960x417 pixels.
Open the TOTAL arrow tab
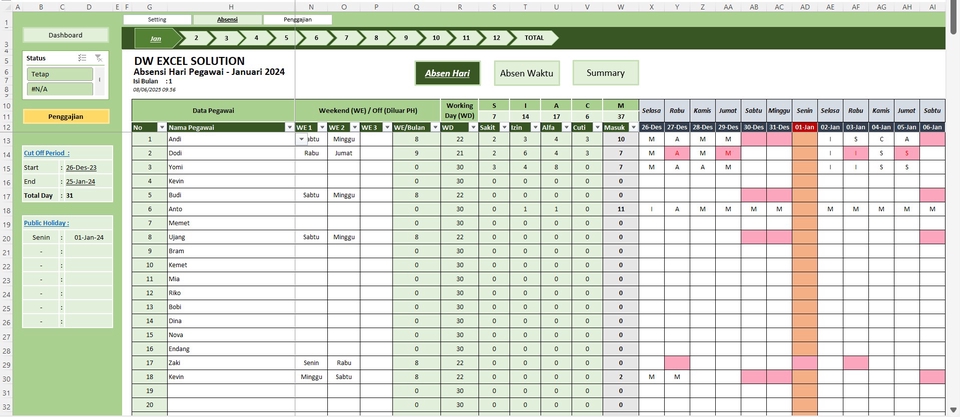534,38
